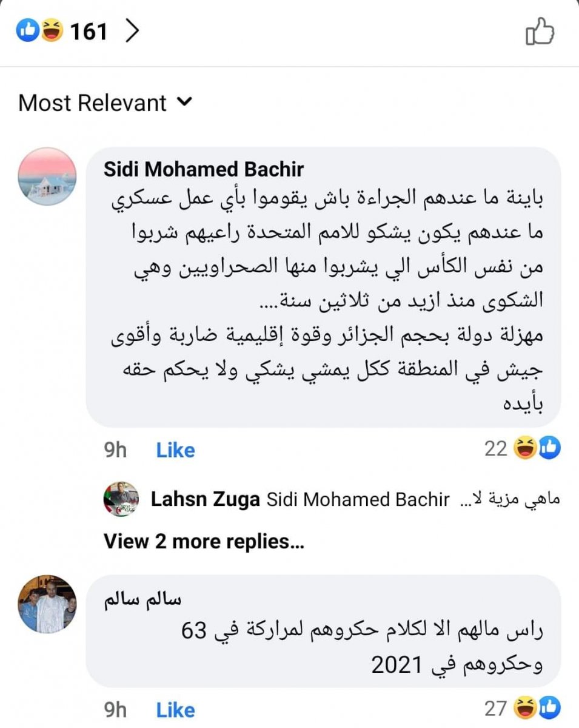Tap the laughing emoji beside count 27
This screenshot has width=579, height=728.
[x=525, y=708]
